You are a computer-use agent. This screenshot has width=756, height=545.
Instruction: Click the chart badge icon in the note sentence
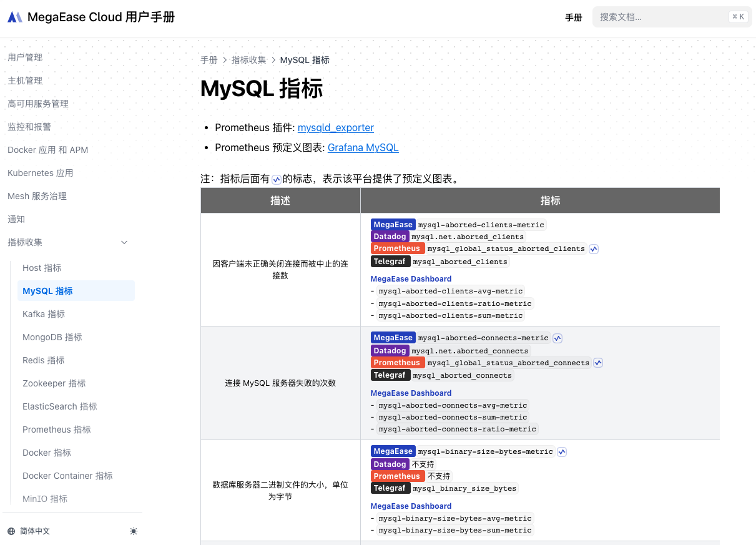pyautogui.click(x=276, y=179)
